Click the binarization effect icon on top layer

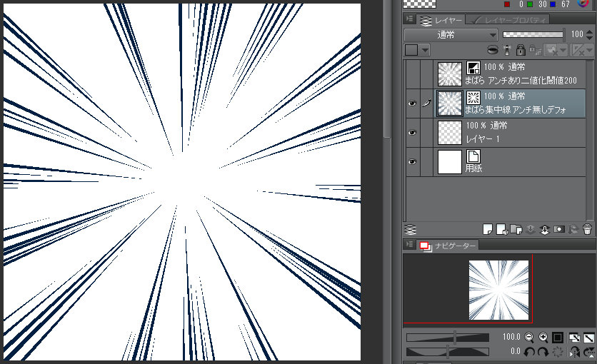(473, 68)
